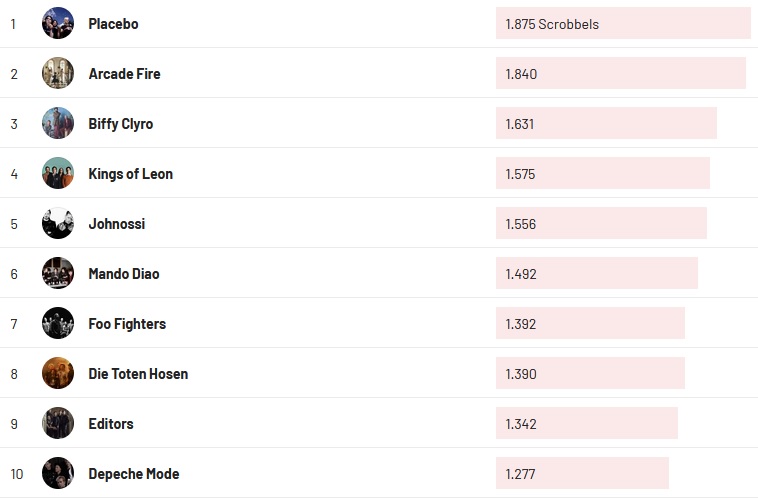758x499 pixels.
Task: Click the Biffy Clyro artist avatar
Action: tap(58, 123)
